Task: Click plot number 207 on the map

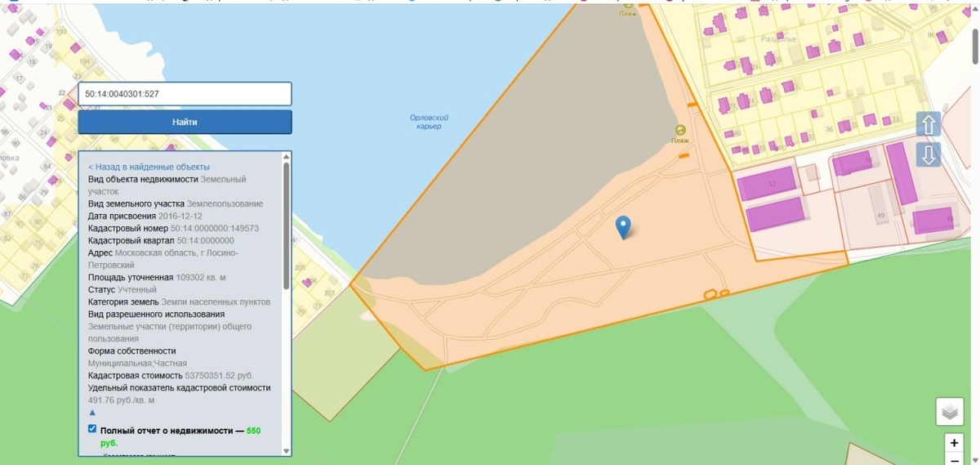Action: pos(329,293)
